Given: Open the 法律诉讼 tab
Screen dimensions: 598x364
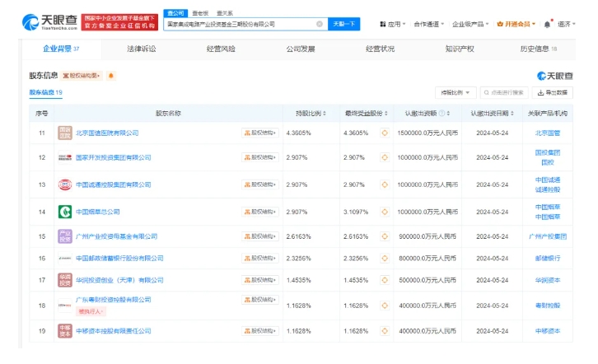Looking at the screenshot, I should pos(142,49).
